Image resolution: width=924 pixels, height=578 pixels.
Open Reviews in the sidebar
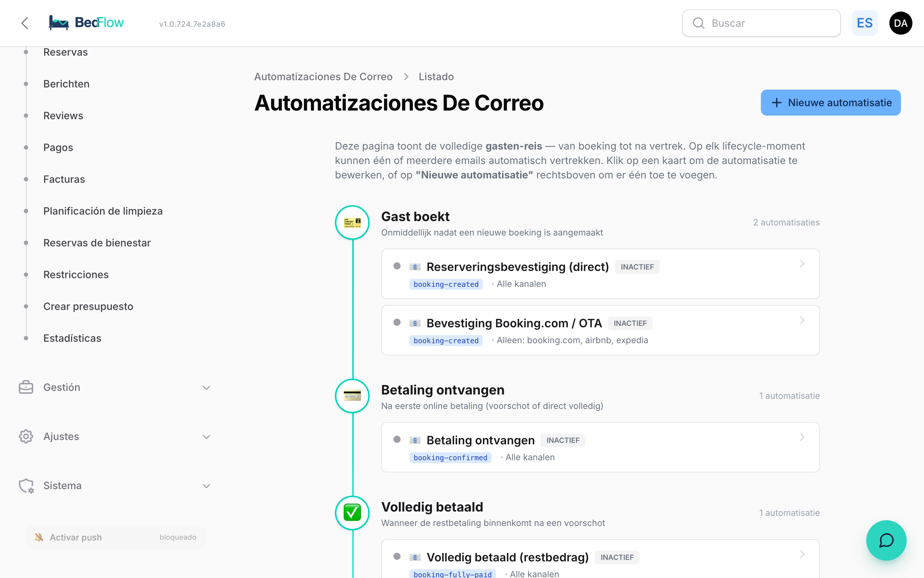click(x=63, y=116)
